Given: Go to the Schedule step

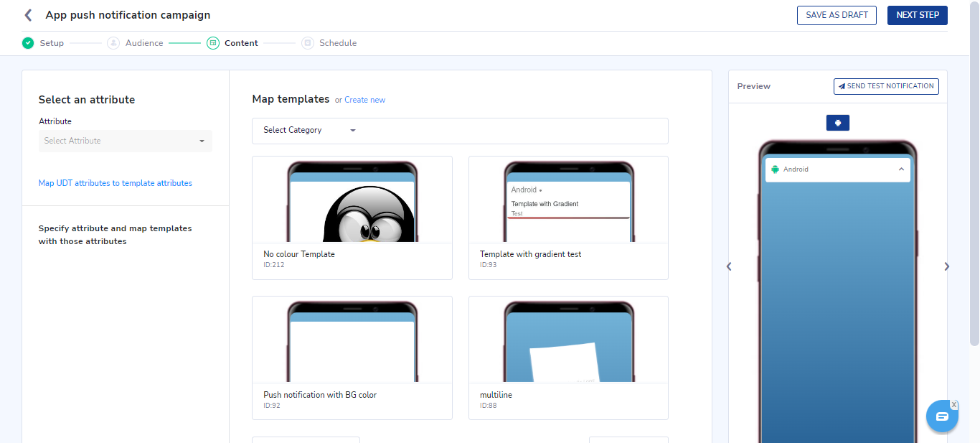Looking at the screenshot, I should pos(338,43).
